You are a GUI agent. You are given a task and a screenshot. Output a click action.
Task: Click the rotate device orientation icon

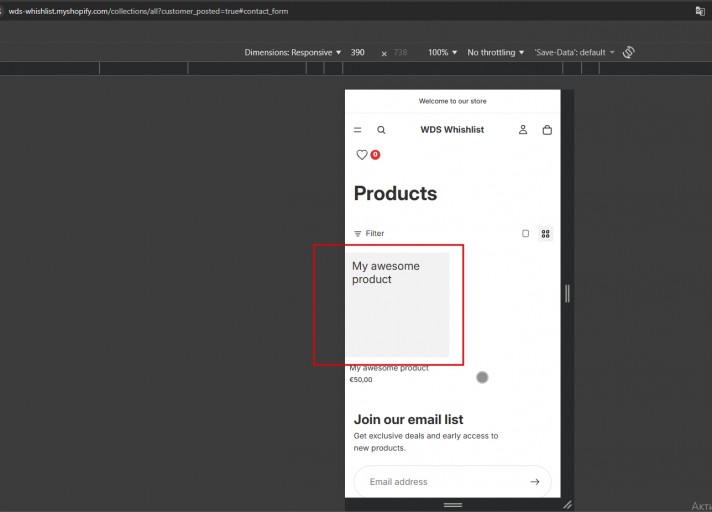tap(628, 52)
